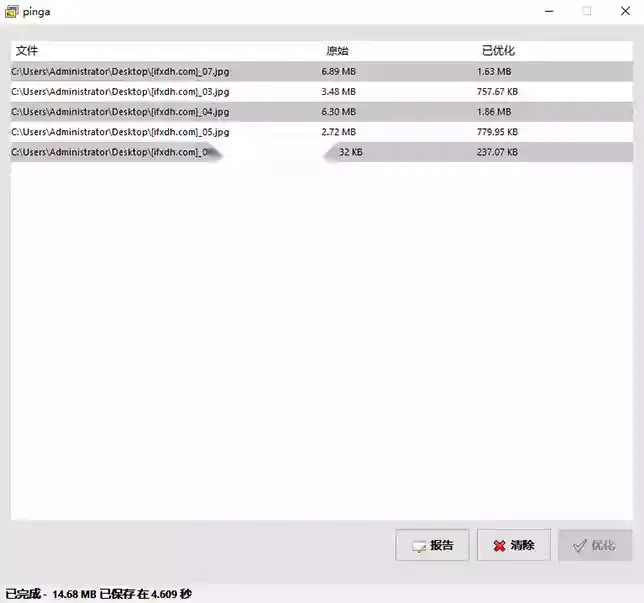Pick the [ifxdh.com]_05.jpg file entry
The width and height of the screenshot is (644, 603).
[120, 132]
